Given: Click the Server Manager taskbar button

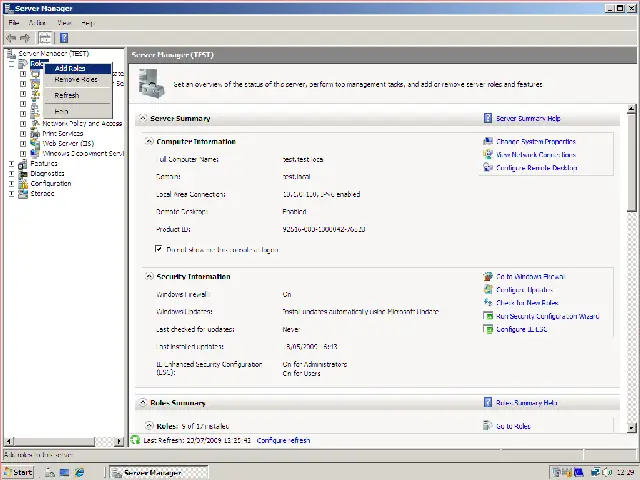Looking at the screenshot, I should (159, 472).
